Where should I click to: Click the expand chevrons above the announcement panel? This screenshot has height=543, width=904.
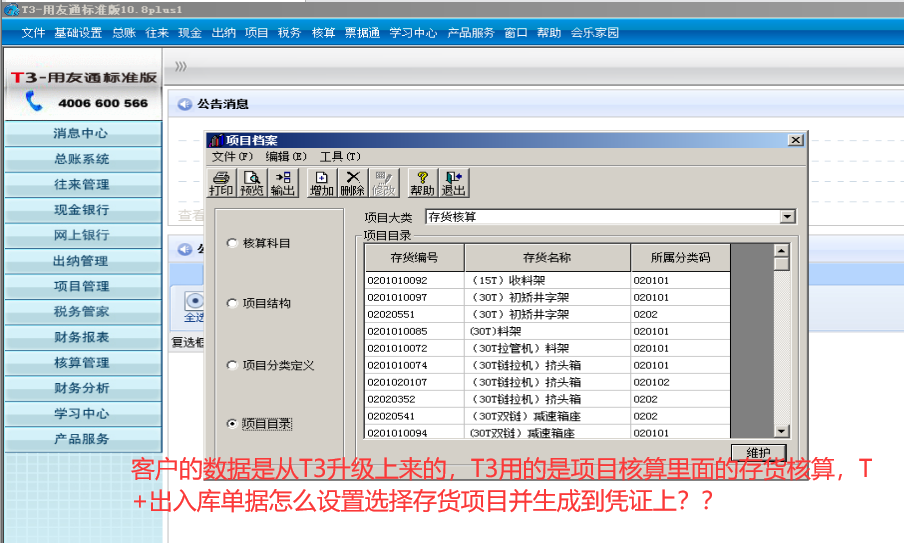tap(180, 67)
